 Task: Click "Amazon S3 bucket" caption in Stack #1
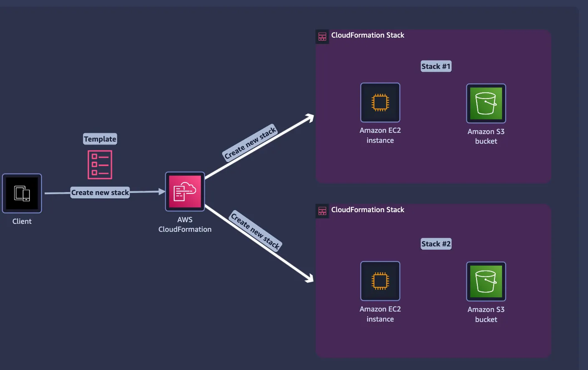(486, 136)
